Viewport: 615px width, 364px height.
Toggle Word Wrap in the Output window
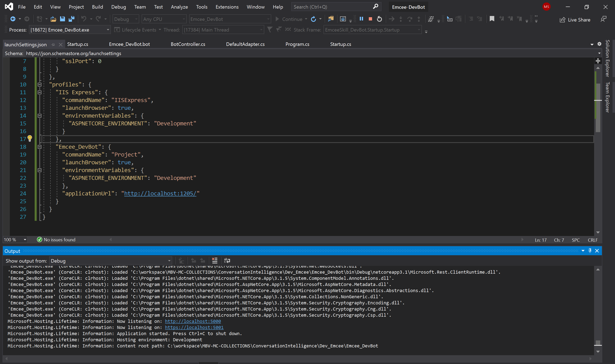pos(227,261)
